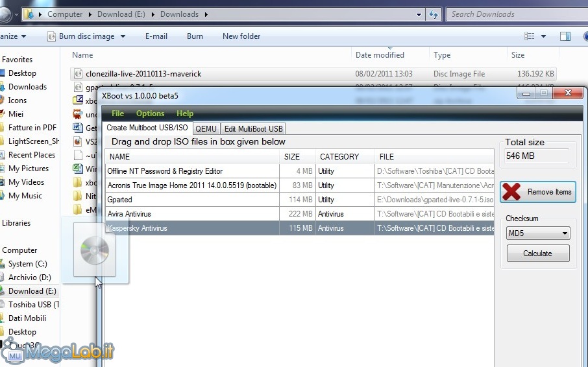The height and width of the screenshot is (367, 588).
Task: Open Miei under Favorites
Action: point(16,114)
